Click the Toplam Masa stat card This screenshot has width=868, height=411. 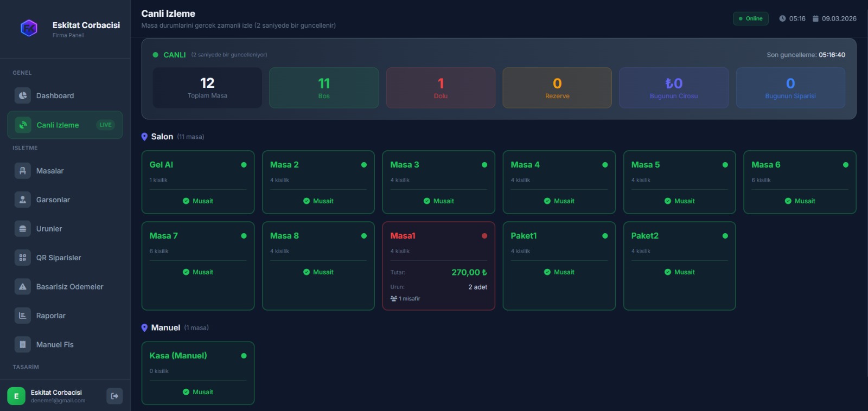[x=207, y=88]
